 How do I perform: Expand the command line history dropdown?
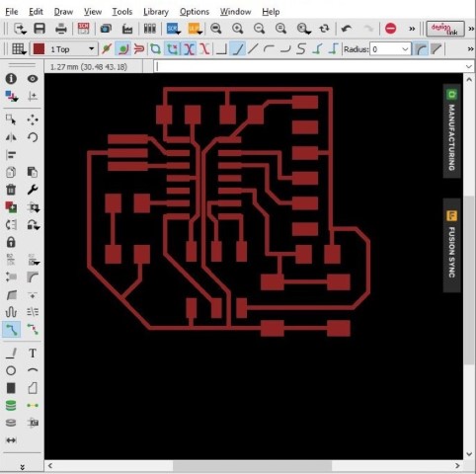469,67
